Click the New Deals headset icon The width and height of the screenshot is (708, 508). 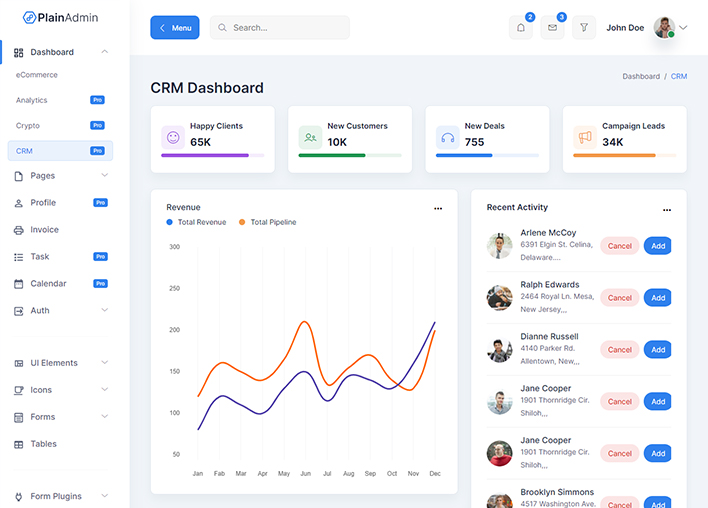pyautogui.click(x=447, y=138)
